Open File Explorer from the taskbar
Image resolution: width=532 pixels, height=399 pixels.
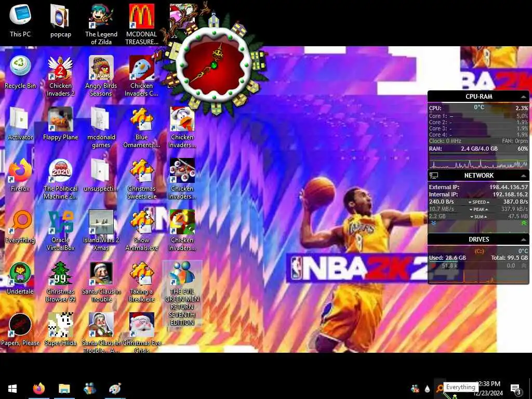coord(64,389)
